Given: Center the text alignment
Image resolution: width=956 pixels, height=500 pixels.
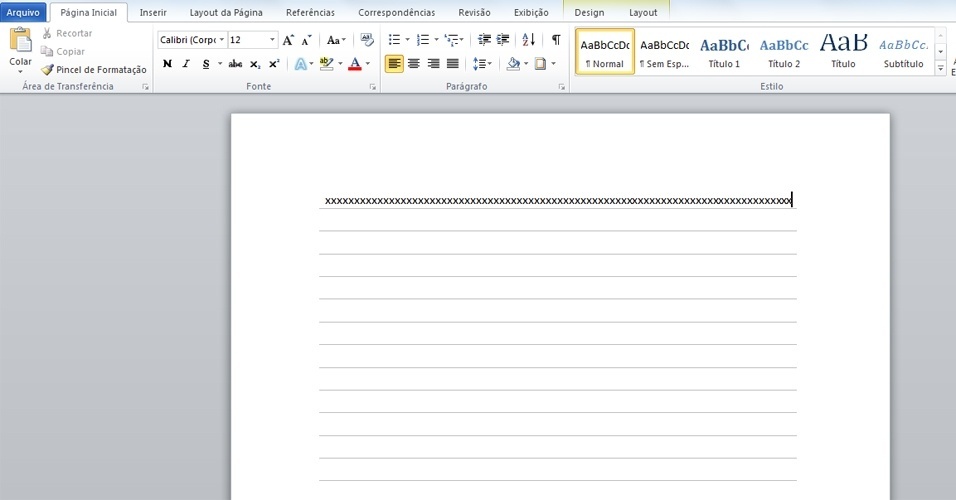Looking at the screenshot, I should [414, 63].
